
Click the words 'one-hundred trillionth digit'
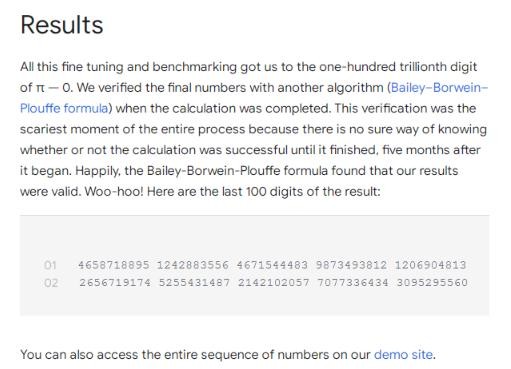point(398,67)
